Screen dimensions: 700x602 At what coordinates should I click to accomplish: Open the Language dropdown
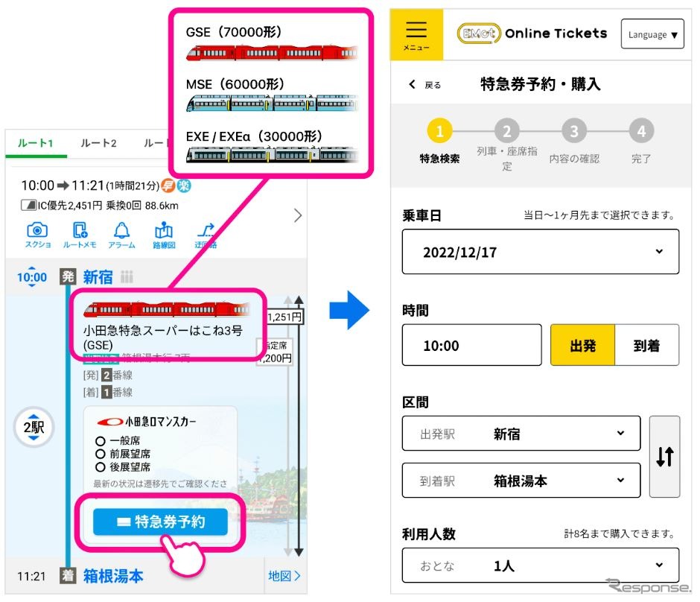pyautogui.click(x=652, y=34)
